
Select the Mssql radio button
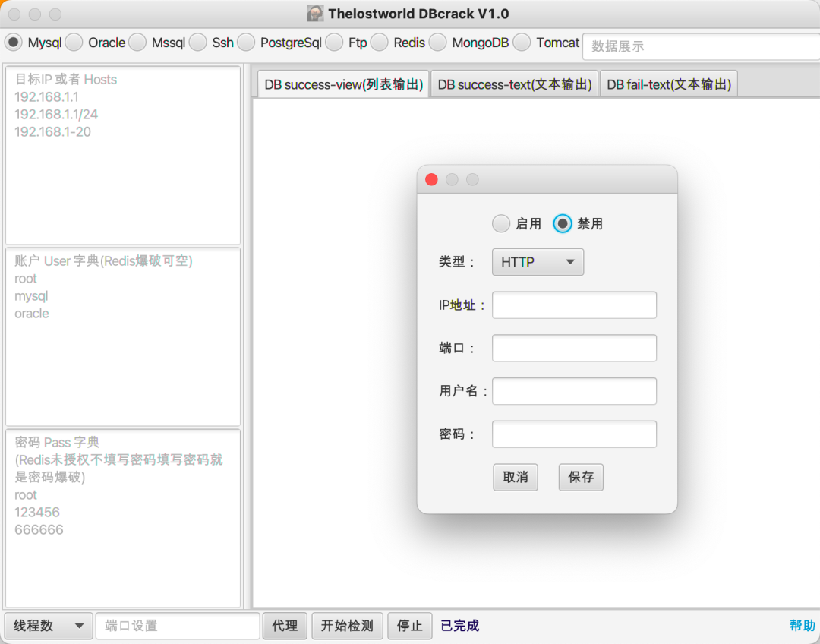tap(137, 43)
